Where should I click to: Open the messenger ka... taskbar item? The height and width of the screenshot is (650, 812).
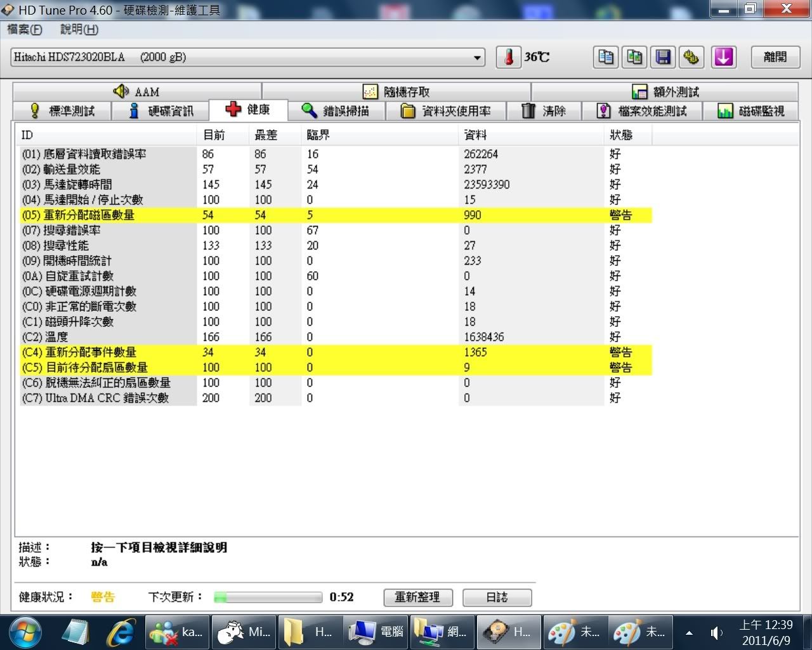177,632
